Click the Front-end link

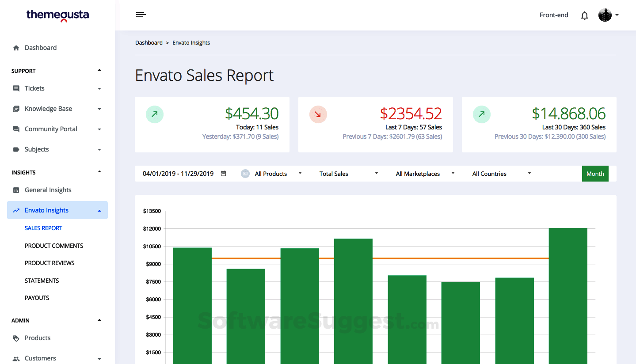click(554, 15)
